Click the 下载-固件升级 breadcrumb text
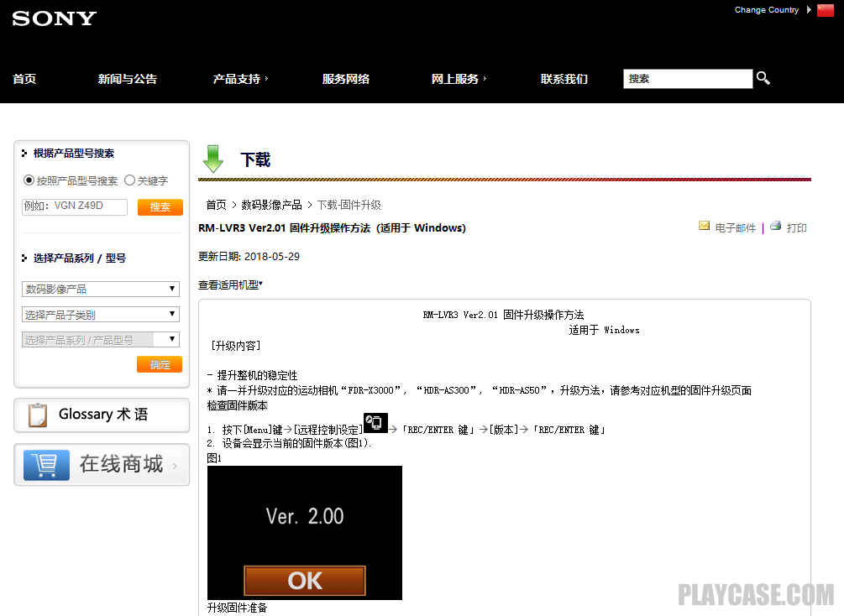Viewport: 844px width, 616px height. click(349, 205)
